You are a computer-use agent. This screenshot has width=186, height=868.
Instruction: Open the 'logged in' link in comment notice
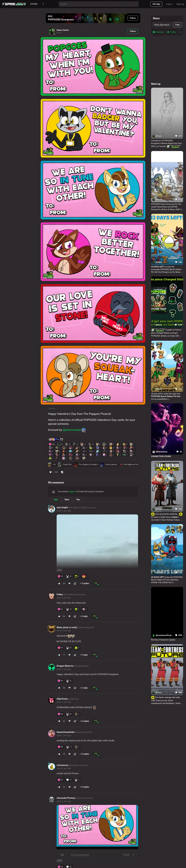coord(72,491)
